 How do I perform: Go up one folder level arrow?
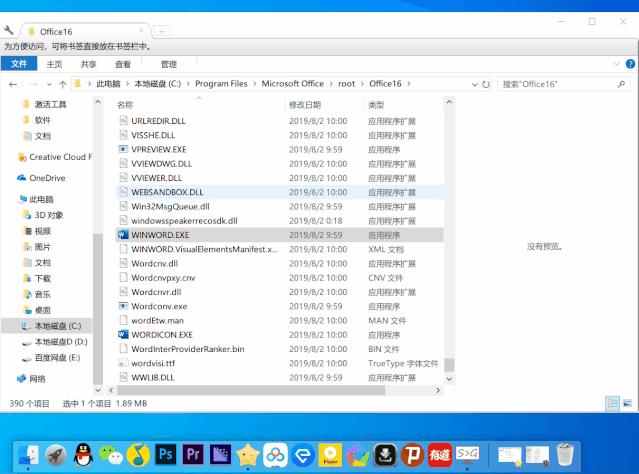point(63,84)
